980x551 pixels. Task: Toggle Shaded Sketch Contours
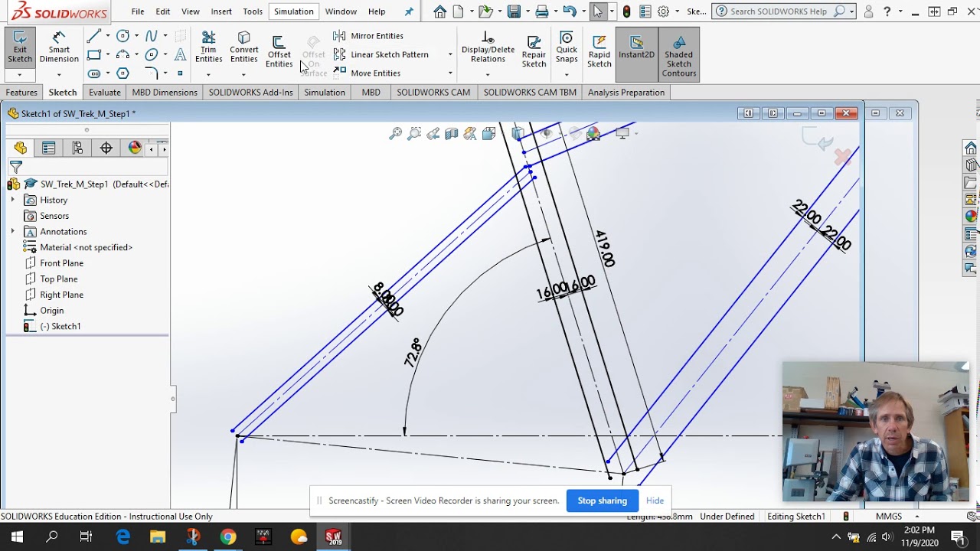678,54
